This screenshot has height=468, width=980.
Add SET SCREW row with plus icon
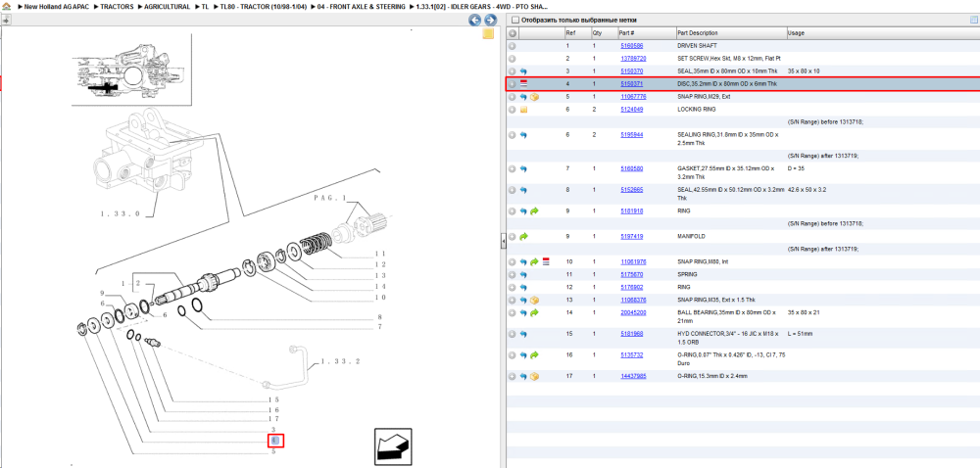(512, 58)
